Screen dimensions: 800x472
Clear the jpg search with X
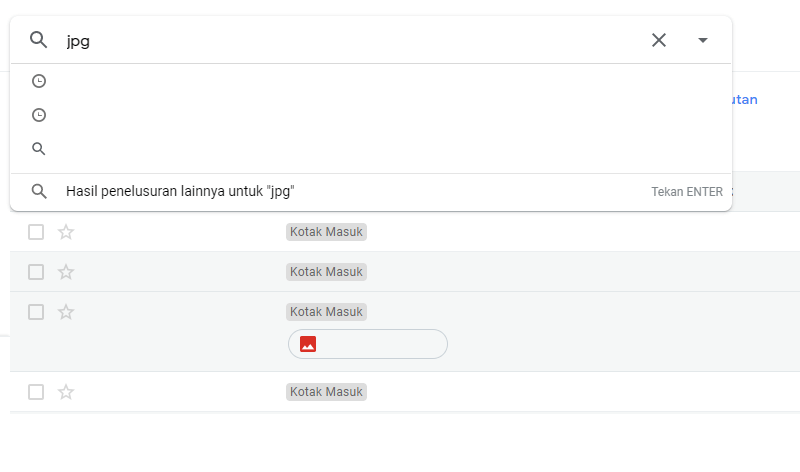coord(659,40)
